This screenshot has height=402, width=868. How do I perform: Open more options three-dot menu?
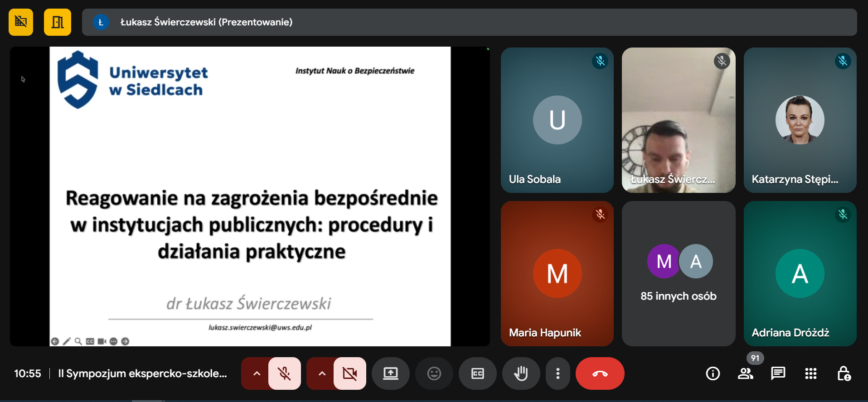click(558, 373)
